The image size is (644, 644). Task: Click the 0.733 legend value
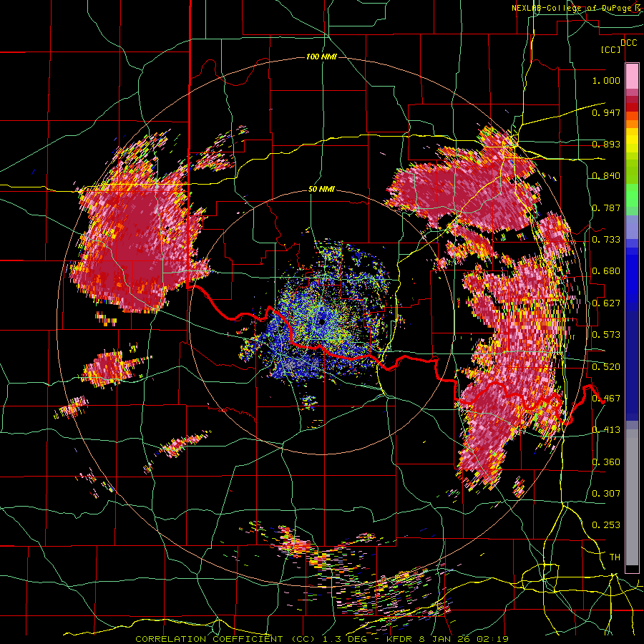[x=606, y=240]
